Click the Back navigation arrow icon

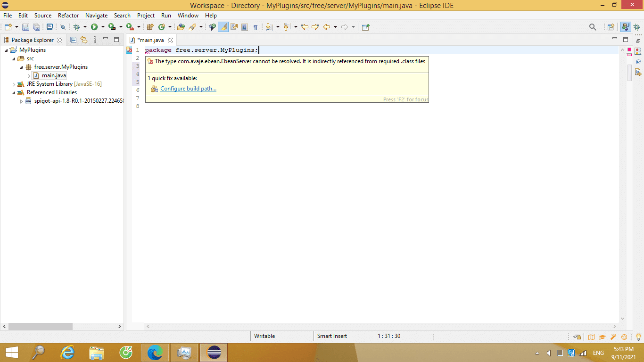click(327, 27)
